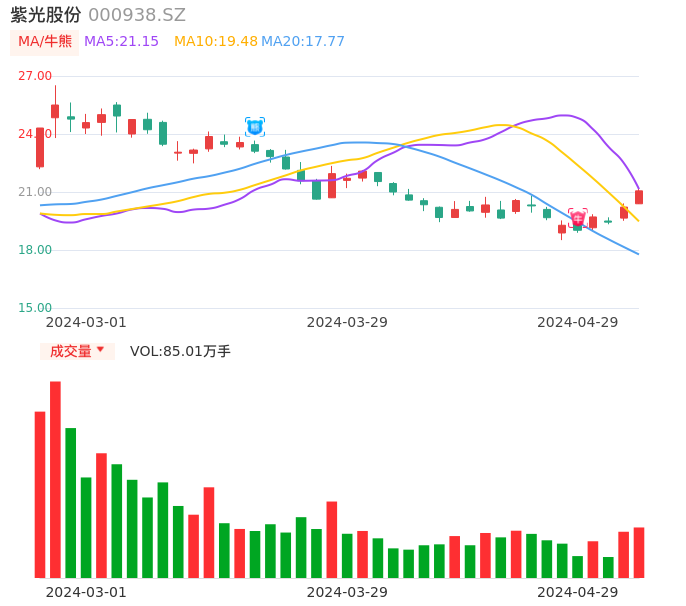Image resolution: width=686 pixels, height=606 pixels.
Task: Click the VOL:85.01万手 volume readout
Action: click(180, 351)
